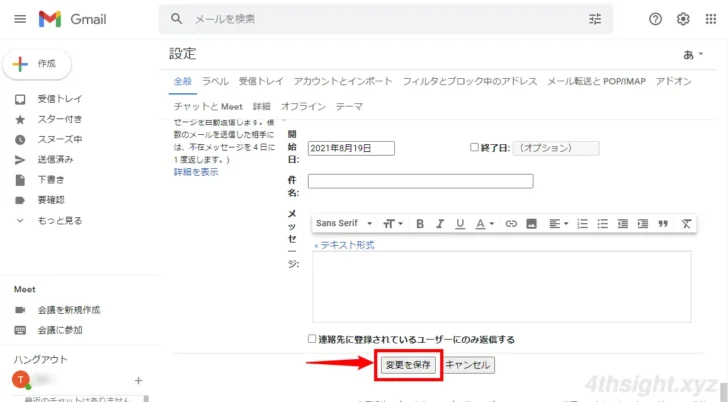Focus the メールを検索 search field
This screenshot has height=402, width=728.
(x=385, y=19)
